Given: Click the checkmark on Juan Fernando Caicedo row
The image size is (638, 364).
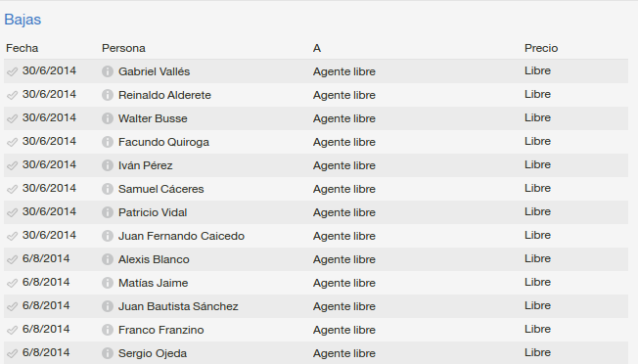Looking at the screenshot, I should point(12,236).
